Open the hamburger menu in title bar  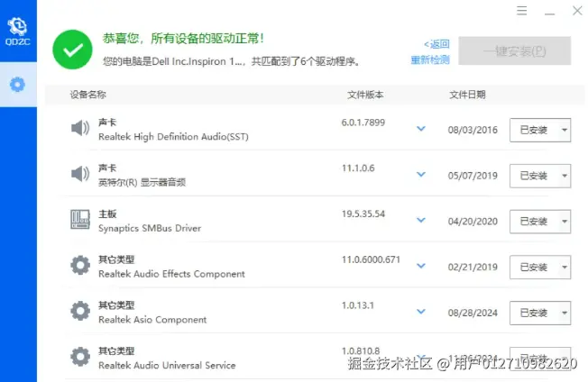521,11
